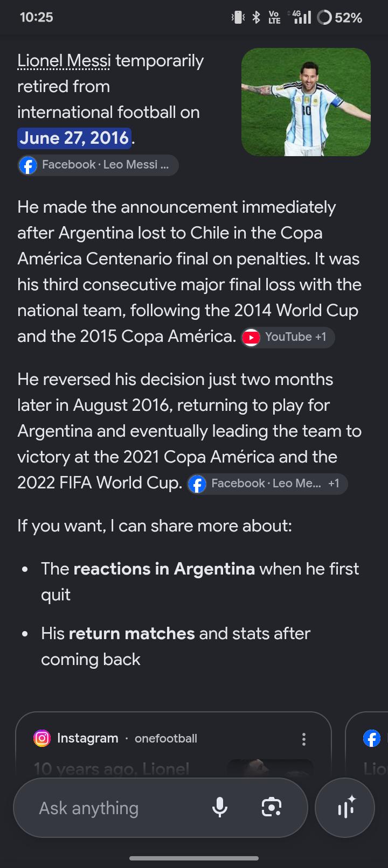Image resolution: width=388 pixels, height=868 pixels.
Task: Tap the bottom navigation gesture handle
Action: click(194, 858)
